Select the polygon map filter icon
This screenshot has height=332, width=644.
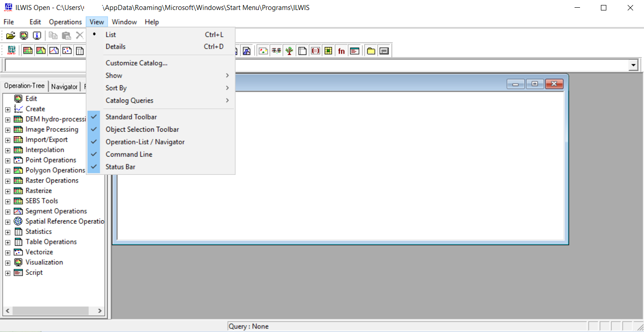point(41,50)
